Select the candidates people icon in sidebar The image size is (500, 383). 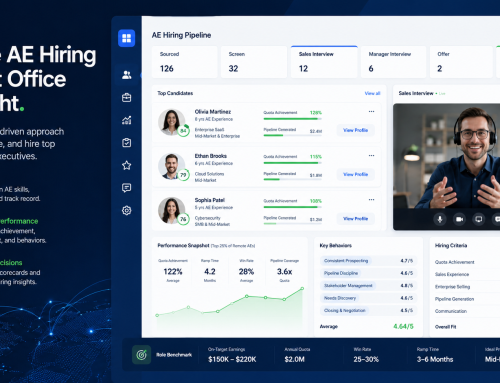[x=127, y=75]
